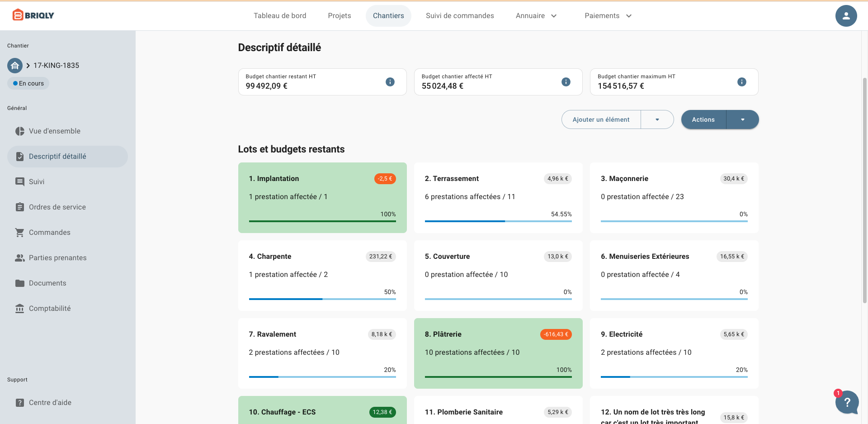Select the 5. Couverture lot title

447,257
